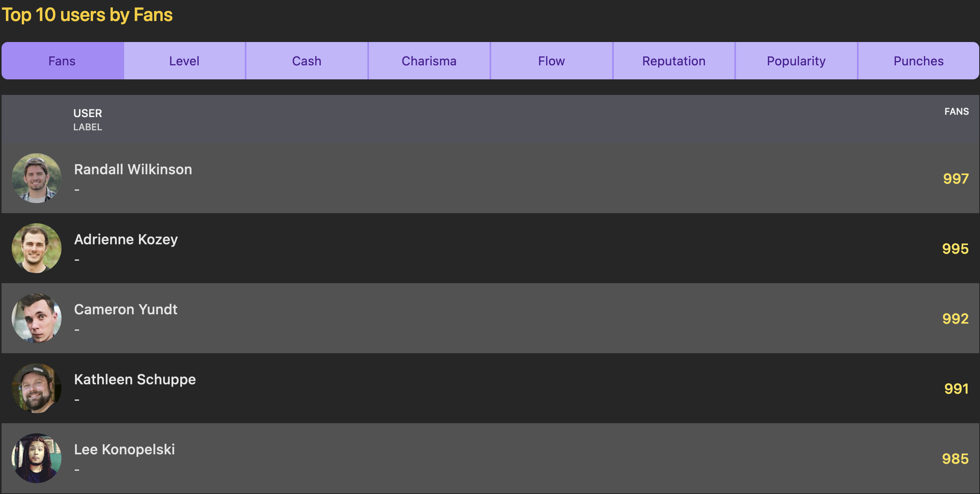
Task: Show rankings by Flow
Action: pyautogui.click(x=551, y=61)
